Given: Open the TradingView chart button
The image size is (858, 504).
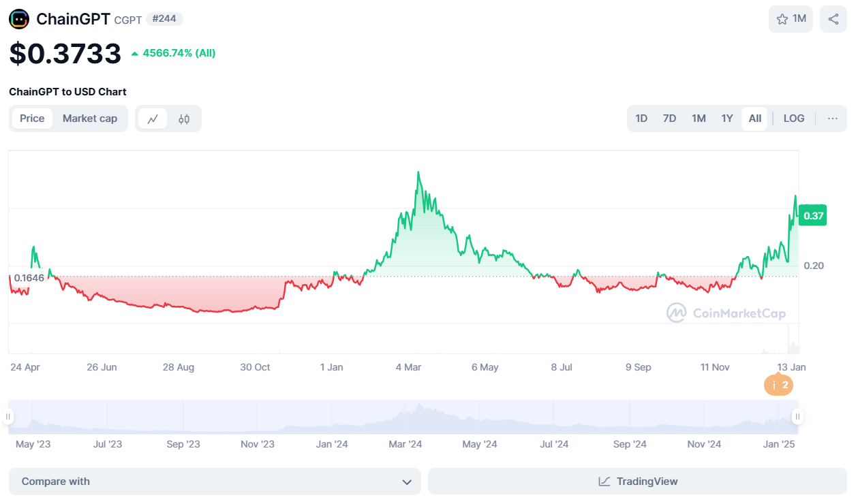Looking at the screenshot, I should click(x=637, y=482).
